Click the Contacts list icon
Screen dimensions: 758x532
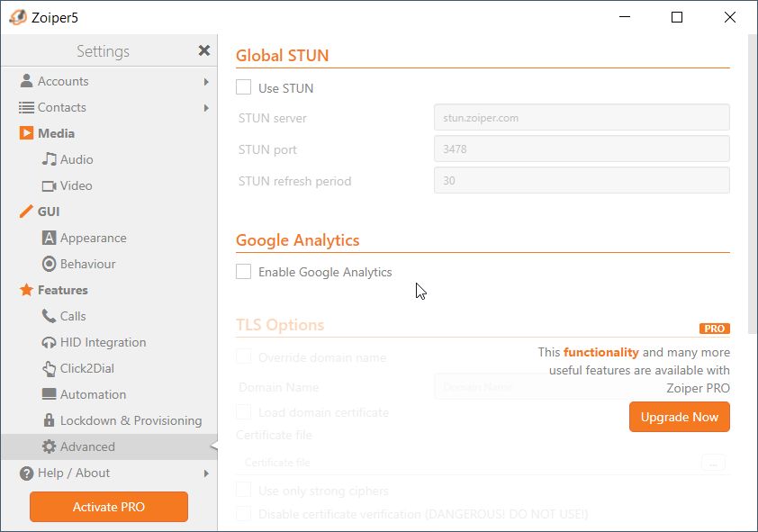tap(26, 107)
